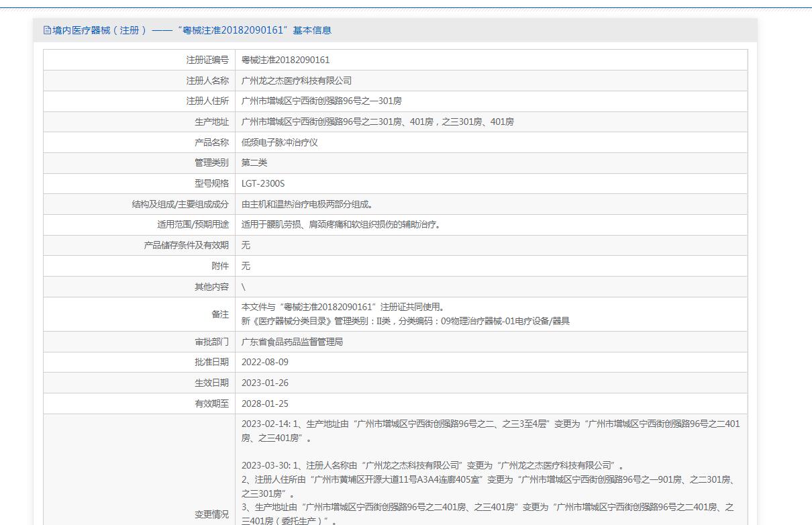Click the intended use text about 腰肌劳损
Screen dimensions: 812x525
coord(341,225)
